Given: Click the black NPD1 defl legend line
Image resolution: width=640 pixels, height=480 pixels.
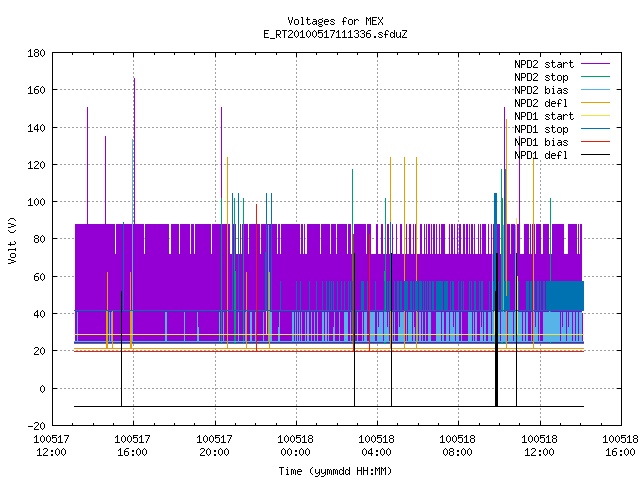Looking at the screenshot, I should click(x=595, y=155).
